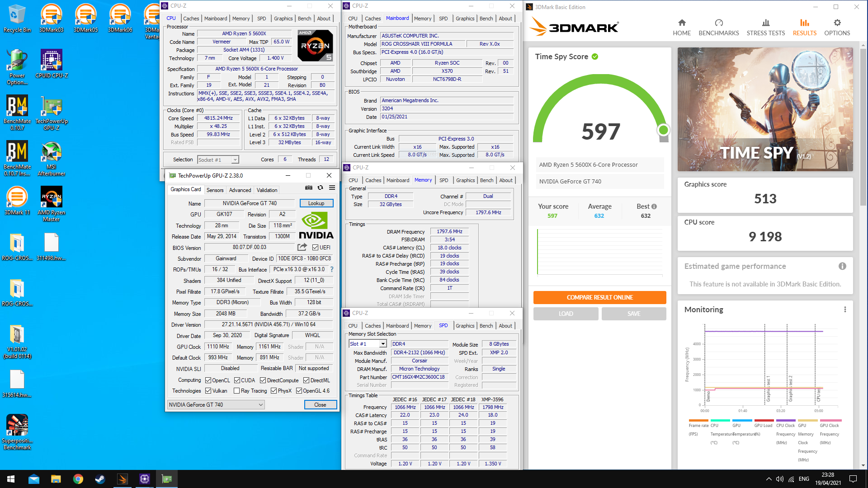This screenshot has height=488, width=868.
Task: Toggle CUDA checkbox in GPU-Z
Action: [237, 380]
